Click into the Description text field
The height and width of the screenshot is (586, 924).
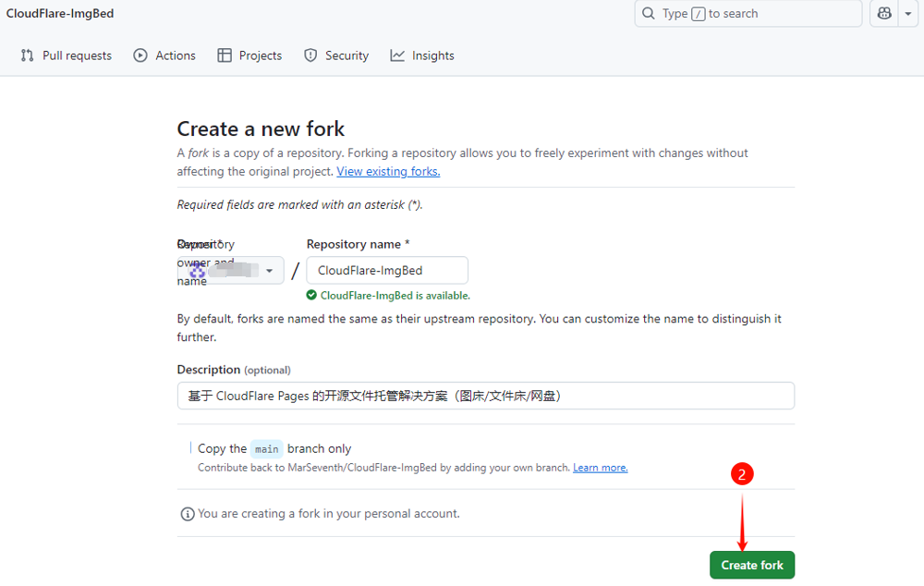485,396
